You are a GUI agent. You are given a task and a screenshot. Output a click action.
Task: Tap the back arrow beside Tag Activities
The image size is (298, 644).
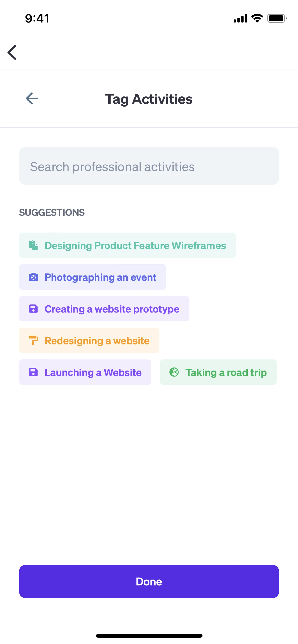click(32, 99)
